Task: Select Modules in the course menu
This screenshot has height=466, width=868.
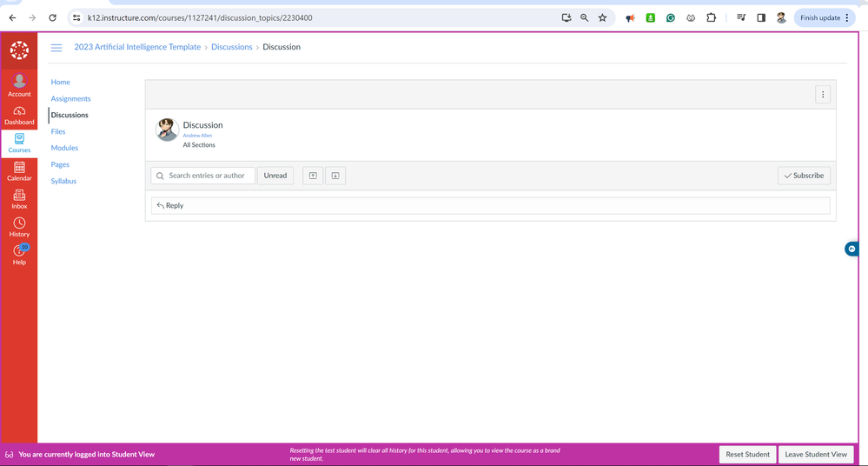Action: [64, 148]
